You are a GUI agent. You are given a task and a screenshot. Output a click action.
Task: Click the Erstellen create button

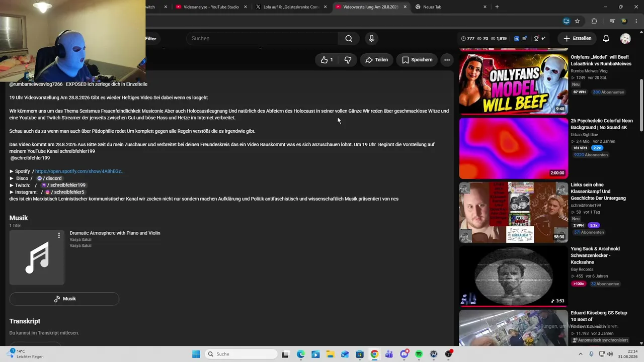pyautogui.click(x=578, y=39)
